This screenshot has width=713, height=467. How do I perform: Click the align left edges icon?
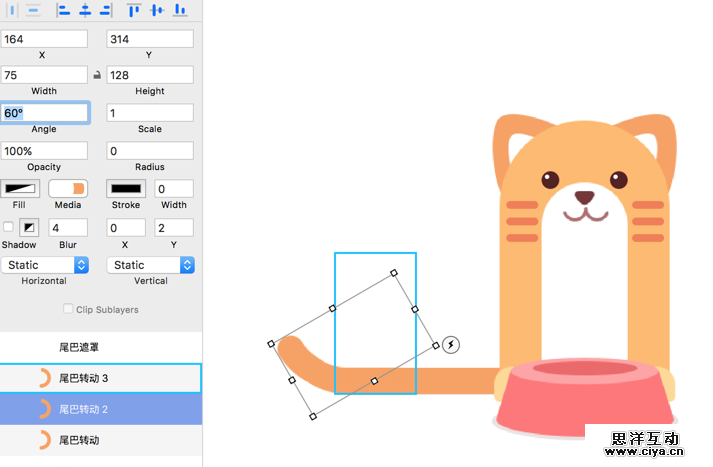coord(64,10)
